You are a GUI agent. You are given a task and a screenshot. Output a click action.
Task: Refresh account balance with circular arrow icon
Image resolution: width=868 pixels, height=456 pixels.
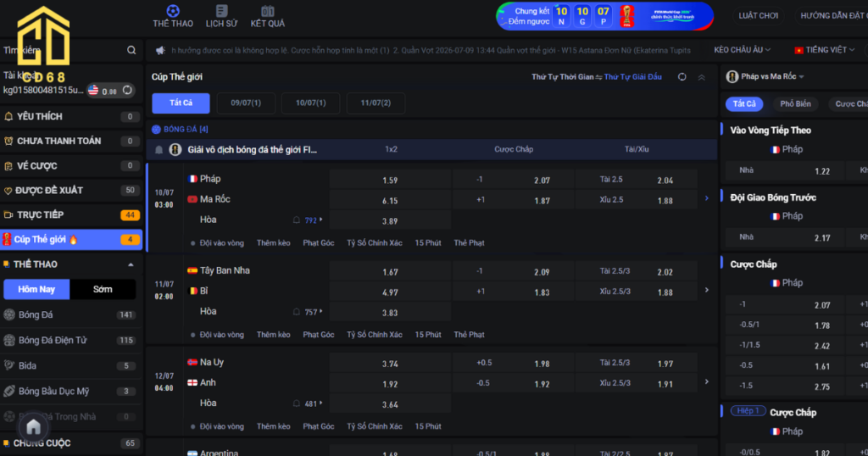[x=127, y=90]
